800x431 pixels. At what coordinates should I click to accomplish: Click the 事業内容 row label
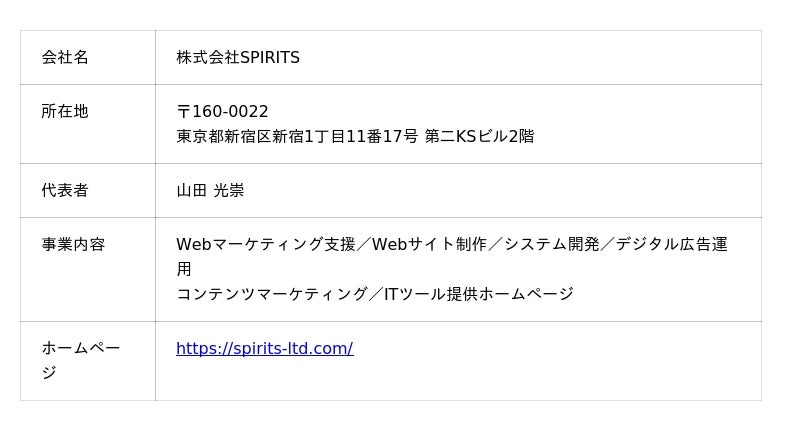click(73, 244)
